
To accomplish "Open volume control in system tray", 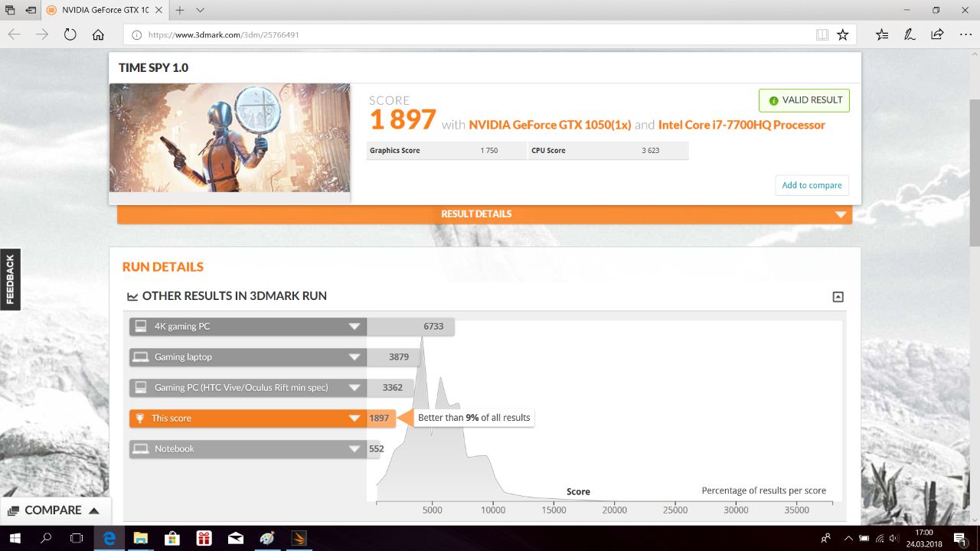I will click(x=893, y=538).
